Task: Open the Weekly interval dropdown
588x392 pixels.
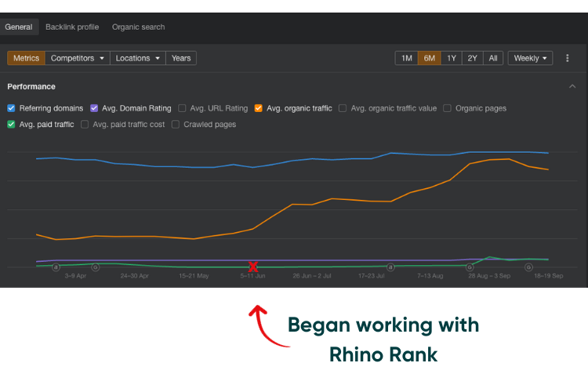Action: click(x=530, y=58)
